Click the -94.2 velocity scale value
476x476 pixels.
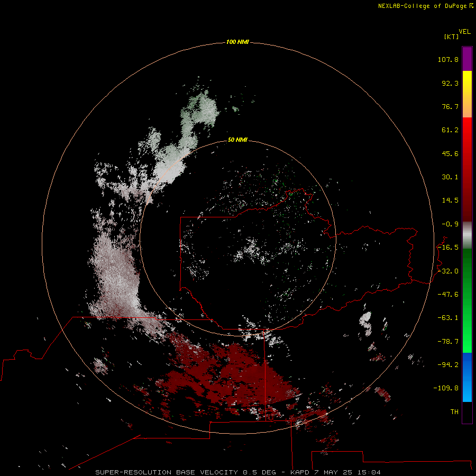click(x=448, y=365)
